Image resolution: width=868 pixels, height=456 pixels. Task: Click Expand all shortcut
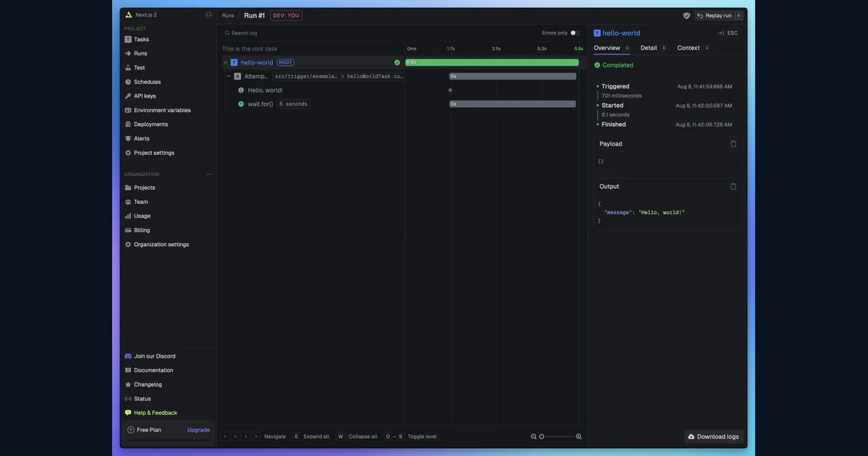pos(311,436)
